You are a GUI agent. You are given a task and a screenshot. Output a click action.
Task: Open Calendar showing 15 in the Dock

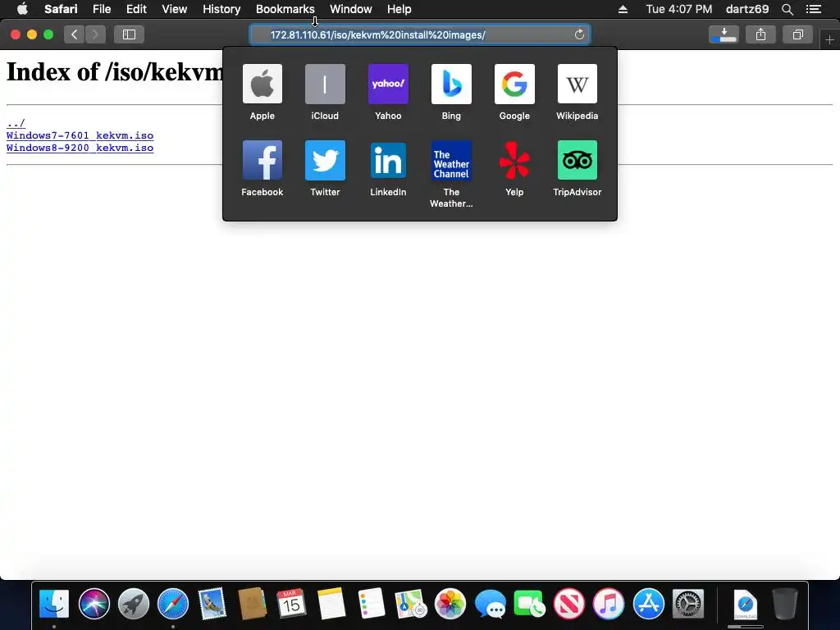point(291,604)
